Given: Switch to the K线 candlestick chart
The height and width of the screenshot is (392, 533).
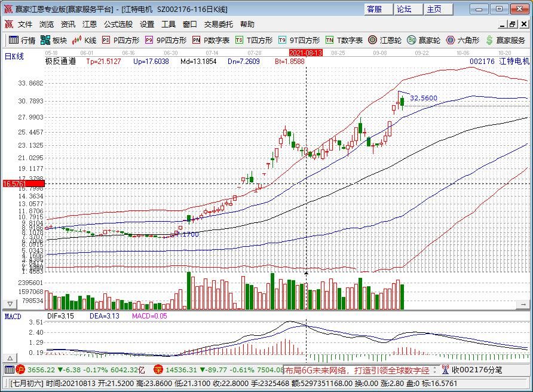Looking at the screenshot, I should pyautogui.click(x=84, y=40).
